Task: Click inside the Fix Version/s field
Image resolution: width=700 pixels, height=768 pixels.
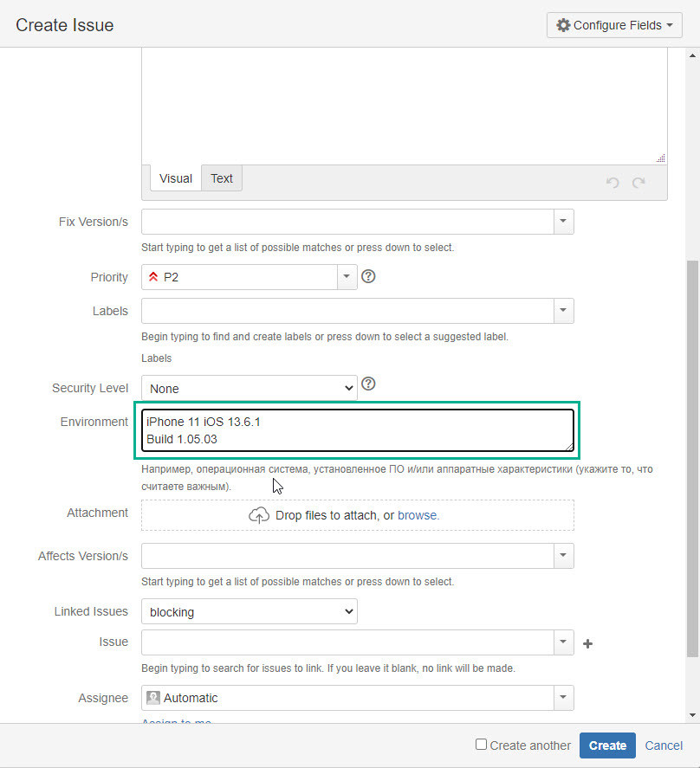Action: [x=347, y=222]
